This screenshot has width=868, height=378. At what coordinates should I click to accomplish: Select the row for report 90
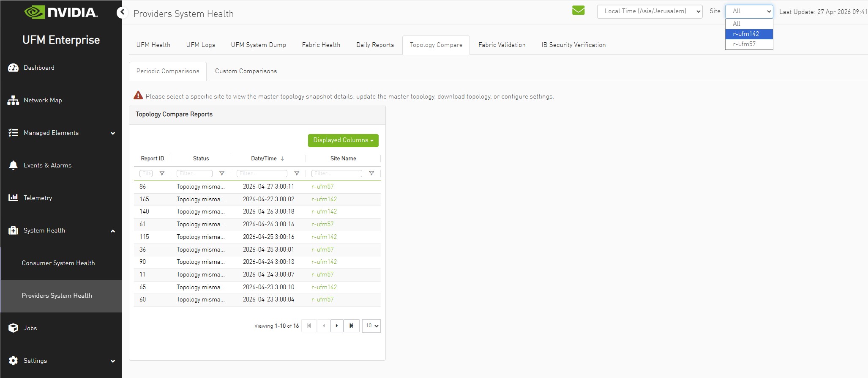[257, 262]
